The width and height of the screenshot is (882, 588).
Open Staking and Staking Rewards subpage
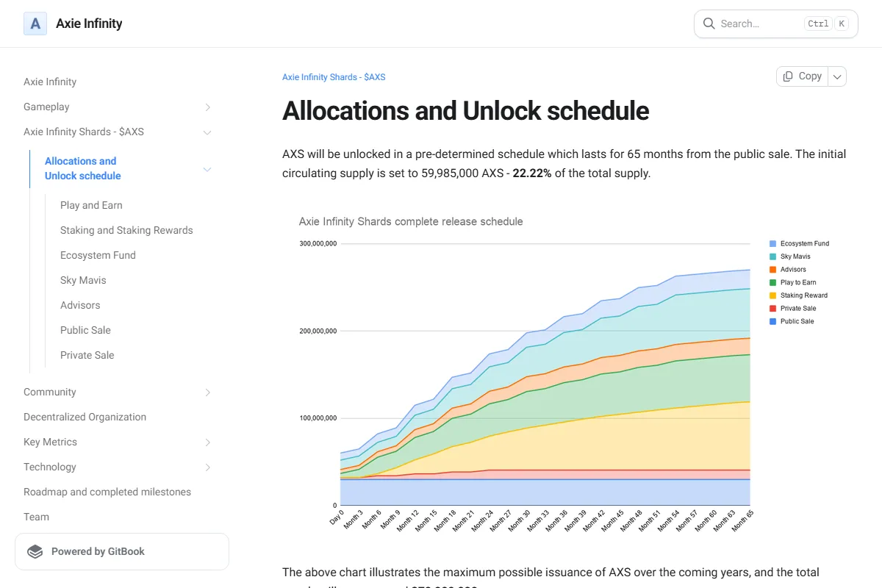(126, 230)
